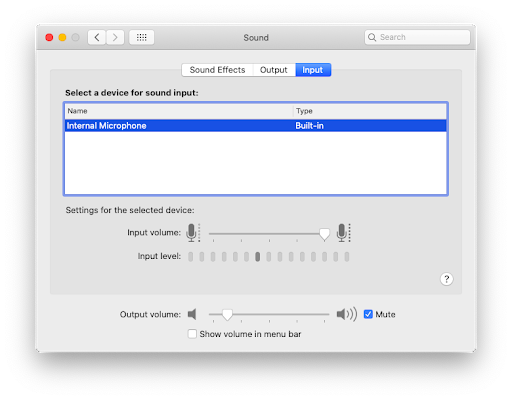Select the Internal Microphone device row
Image resolution: width=512 pixels, height=400 pixels.
coord(256,126)
